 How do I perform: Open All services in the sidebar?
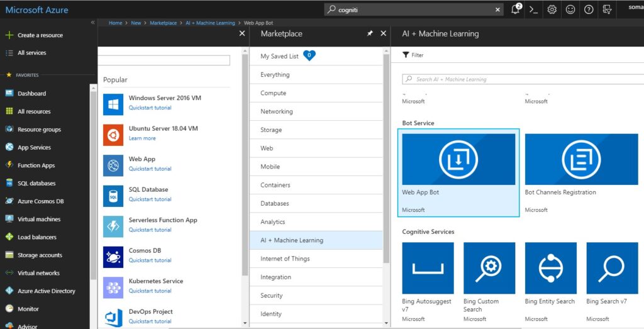click(31, 53)
